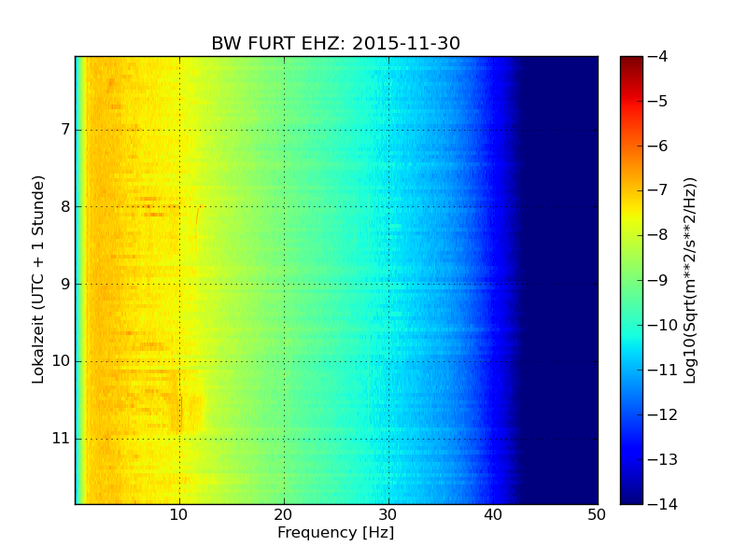Click the spectrogram at 20 Hz and hour 9
747x560 pixels.
pos(285,285)
